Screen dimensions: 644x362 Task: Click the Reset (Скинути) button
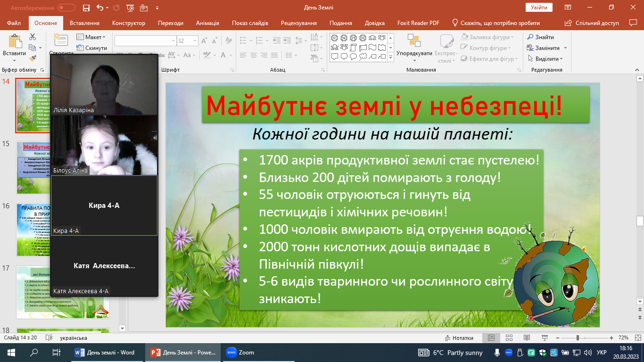92,48
